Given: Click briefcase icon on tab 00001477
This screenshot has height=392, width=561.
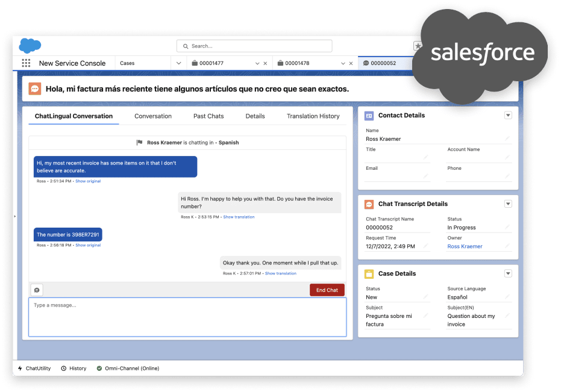Looking at the screenshot, I should [x=195, y=63].
